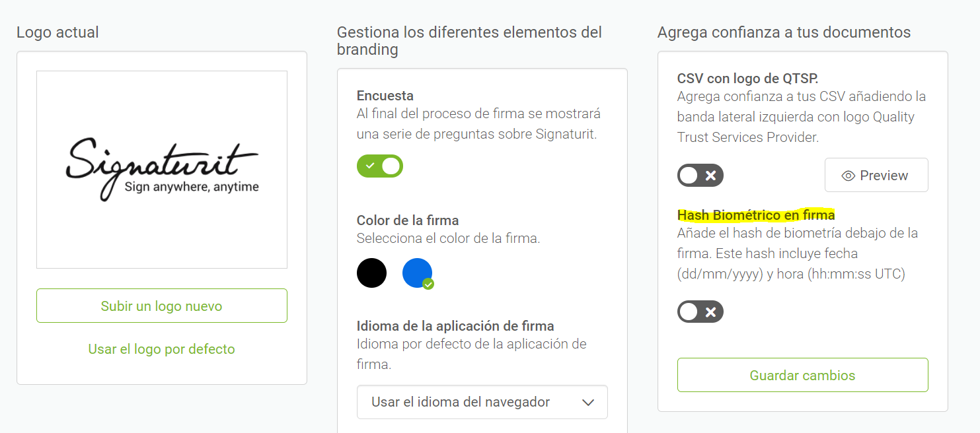Click the white checkmark in Encuesta switch
980x433 pixels.
370,166
